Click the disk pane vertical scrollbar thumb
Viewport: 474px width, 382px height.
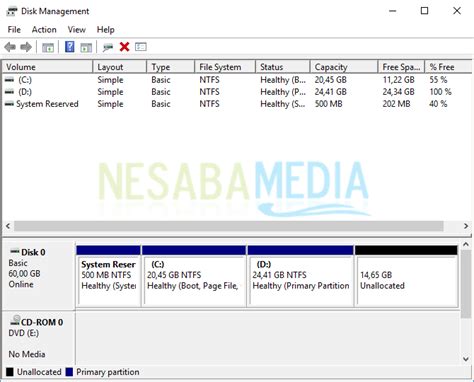466,284
